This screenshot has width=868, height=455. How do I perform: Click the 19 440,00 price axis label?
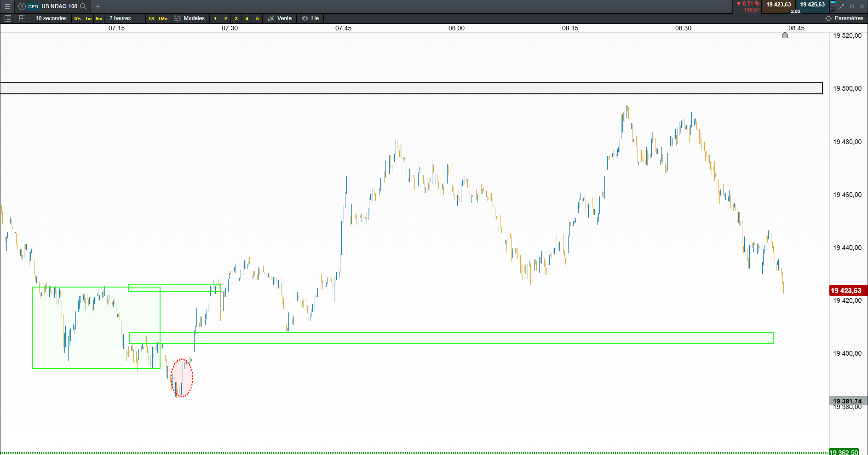(847, 248)
